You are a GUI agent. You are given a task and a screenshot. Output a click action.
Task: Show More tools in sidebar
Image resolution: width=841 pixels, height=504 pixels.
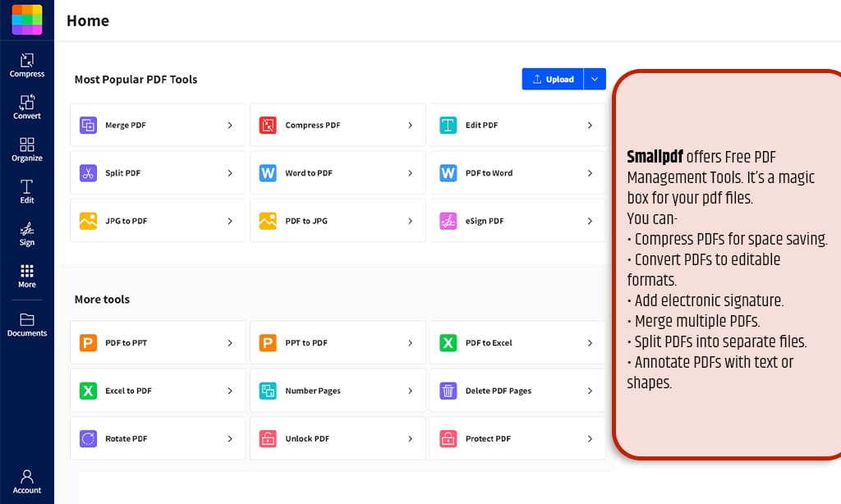(x=27, y=276)
